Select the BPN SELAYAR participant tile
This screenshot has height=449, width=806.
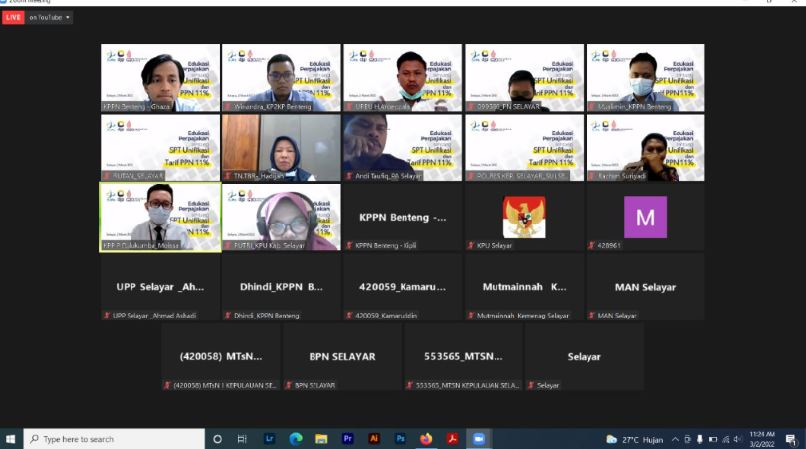click(x=343, y=356)
